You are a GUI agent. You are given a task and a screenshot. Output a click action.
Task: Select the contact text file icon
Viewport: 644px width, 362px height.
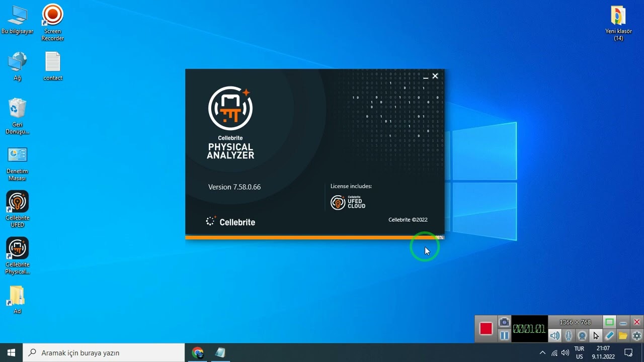[53, 66]
